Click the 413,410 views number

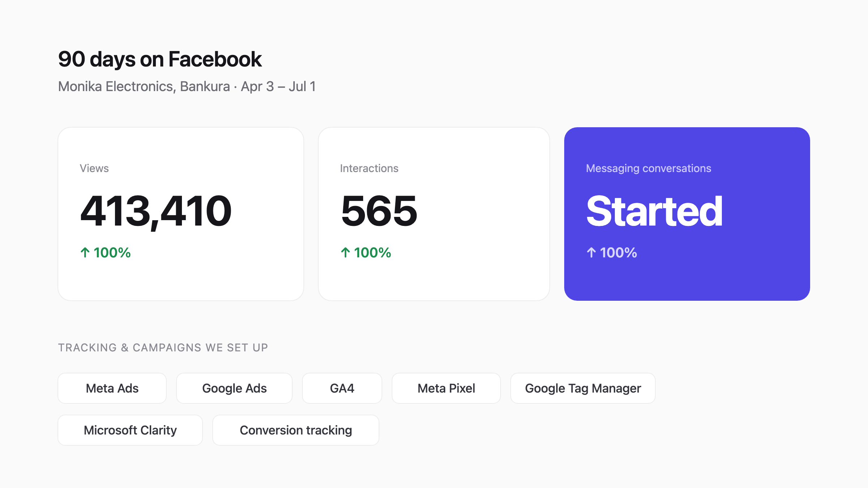coord(156,212)
